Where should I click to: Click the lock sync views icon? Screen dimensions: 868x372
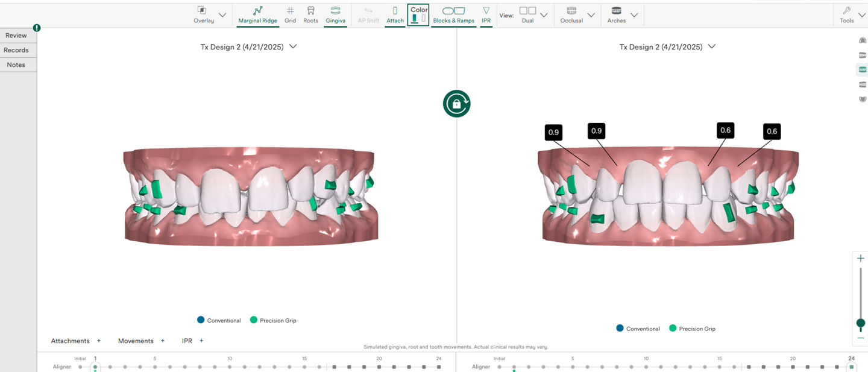457,104
